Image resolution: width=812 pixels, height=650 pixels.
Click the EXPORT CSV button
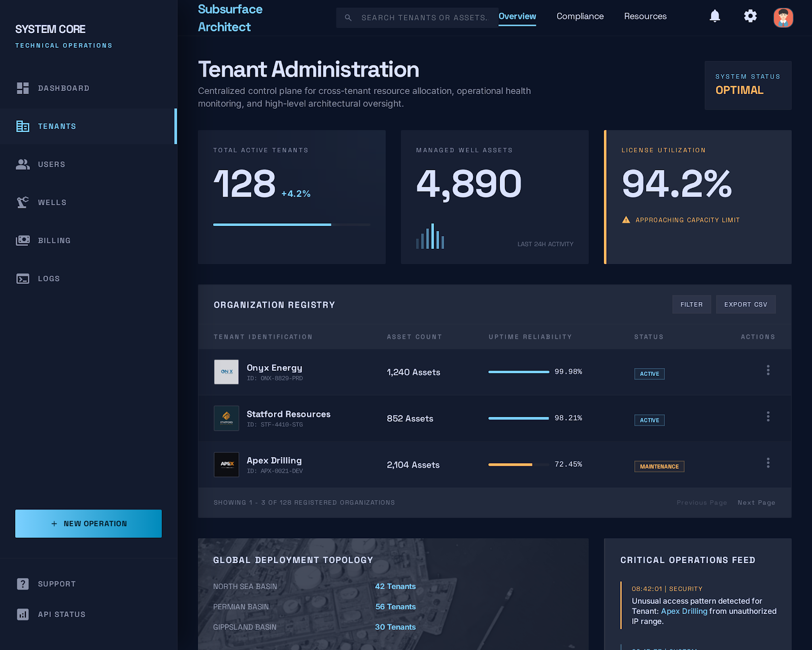(746, 304)
